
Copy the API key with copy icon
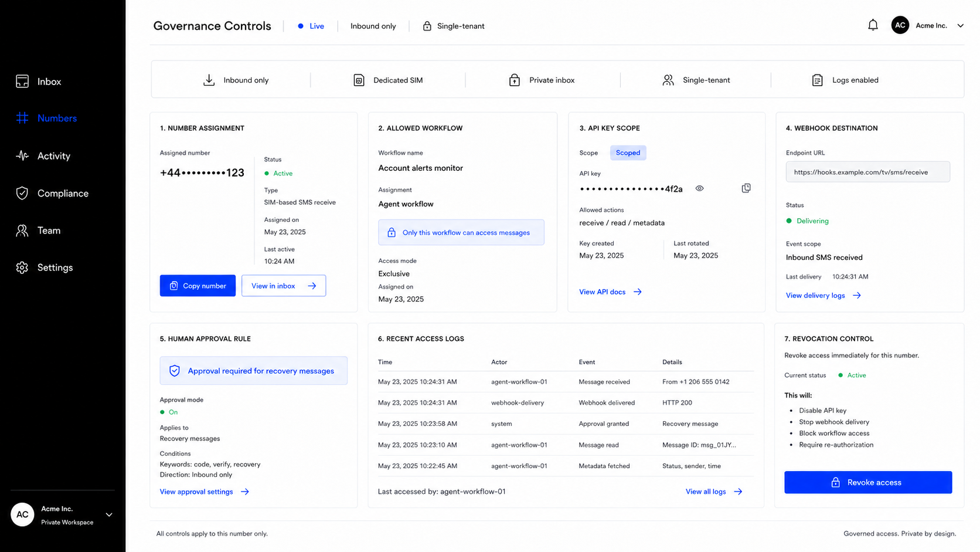pyautogui.click(x=746, y=188)
